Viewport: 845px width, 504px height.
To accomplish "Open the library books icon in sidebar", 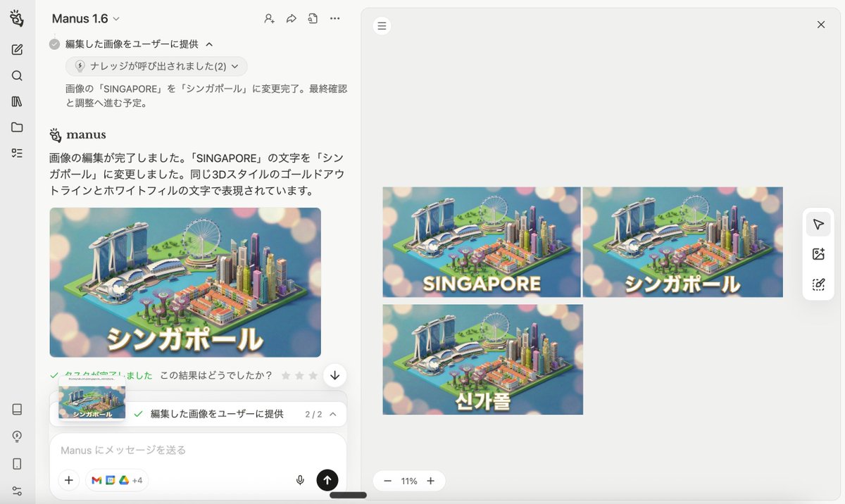I will pos(17,101).
